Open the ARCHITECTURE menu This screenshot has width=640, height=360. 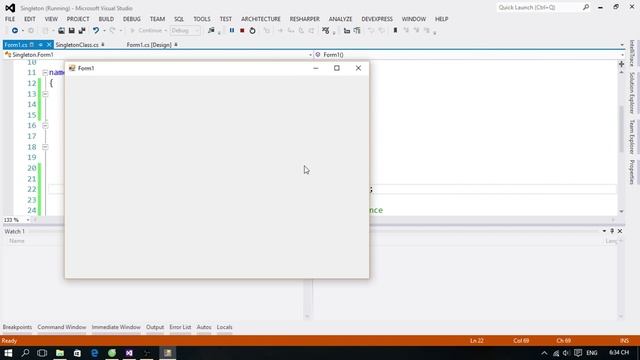pyautogui.click(x=260, y=19)
